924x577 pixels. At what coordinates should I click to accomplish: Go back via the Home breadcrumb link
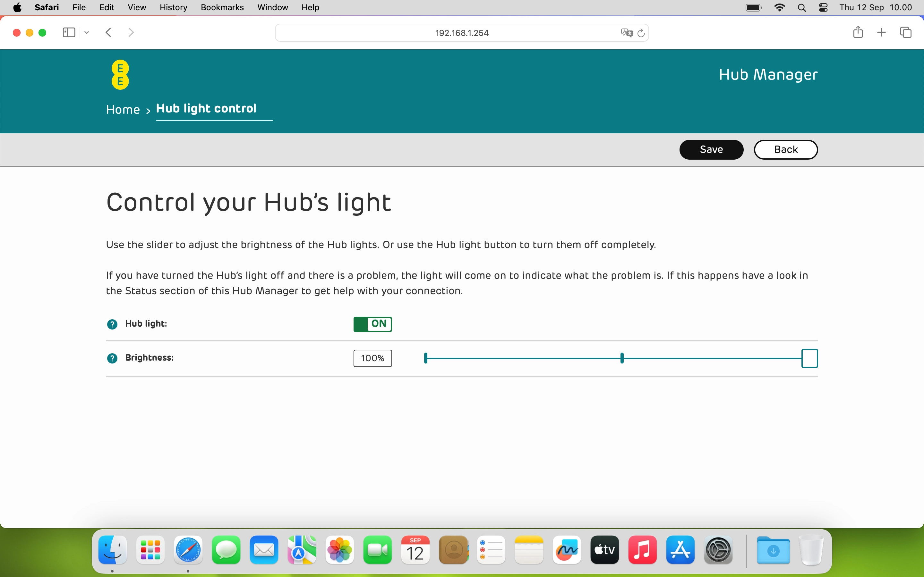point(123,110)
